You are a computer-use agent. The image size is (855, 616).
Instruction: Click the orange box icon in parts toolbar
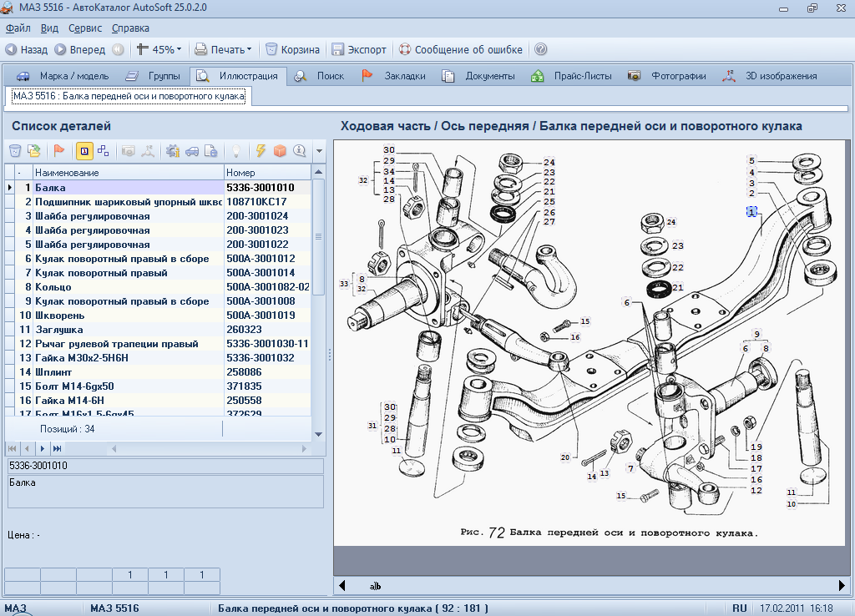pyautogui.click(x=280, y=151)
